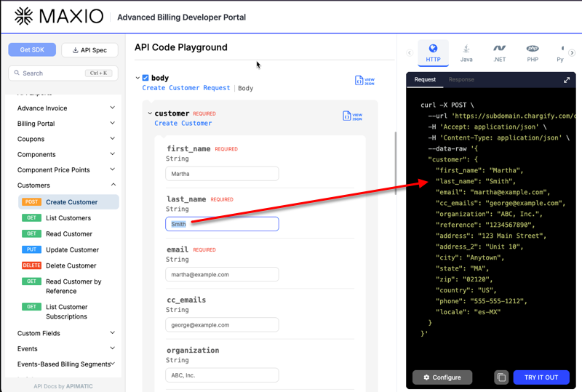The width and height of the screenshot is (582, 392).
Task: Click the last_name input field
Action: pyautogui.click(x=222, y=224)
